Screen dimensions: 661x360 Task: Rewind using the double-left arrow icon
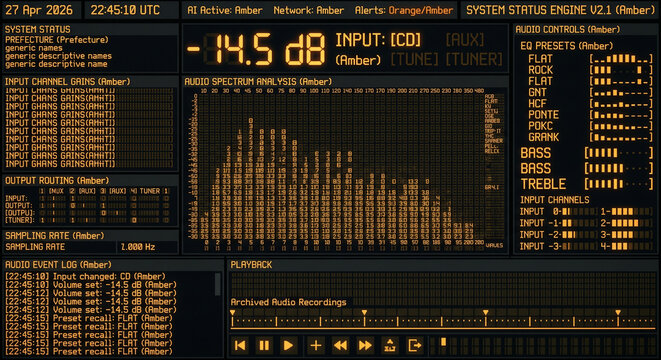click(340, 346)
